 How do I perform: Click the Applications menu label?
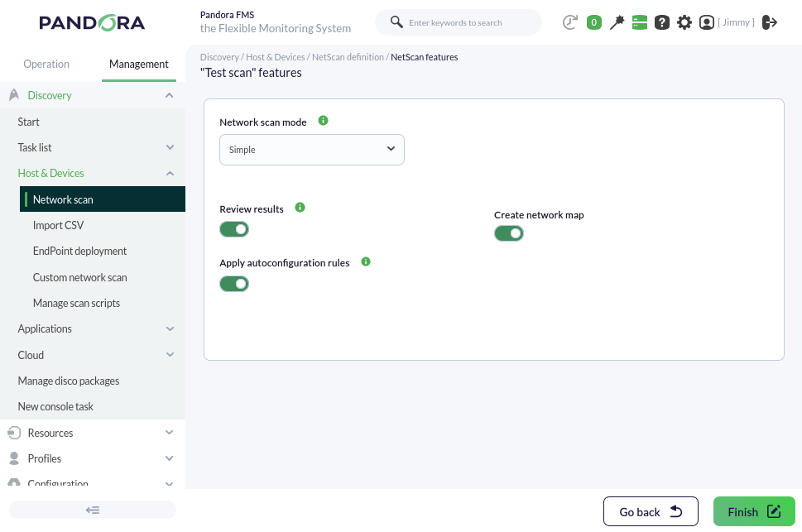pos(45,328)
